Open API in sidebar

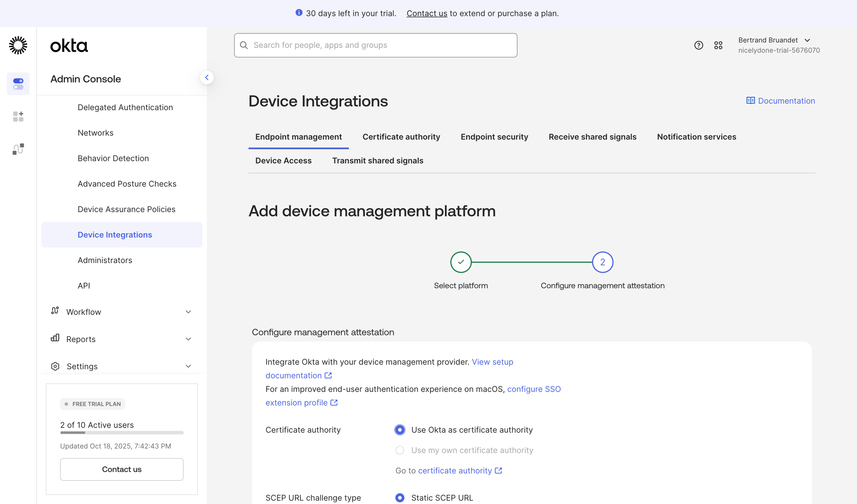(x=84, y=286)
